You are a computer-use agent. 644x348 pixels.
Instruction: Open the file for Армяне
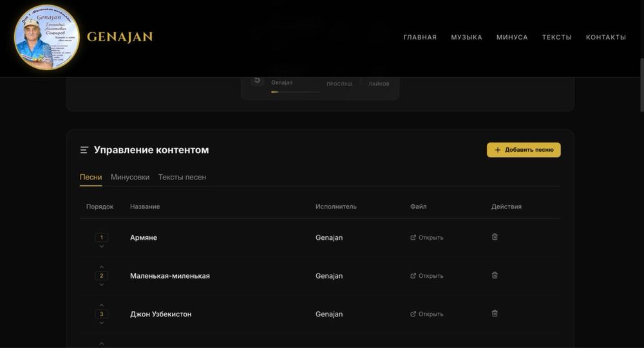tap(427, 237)
